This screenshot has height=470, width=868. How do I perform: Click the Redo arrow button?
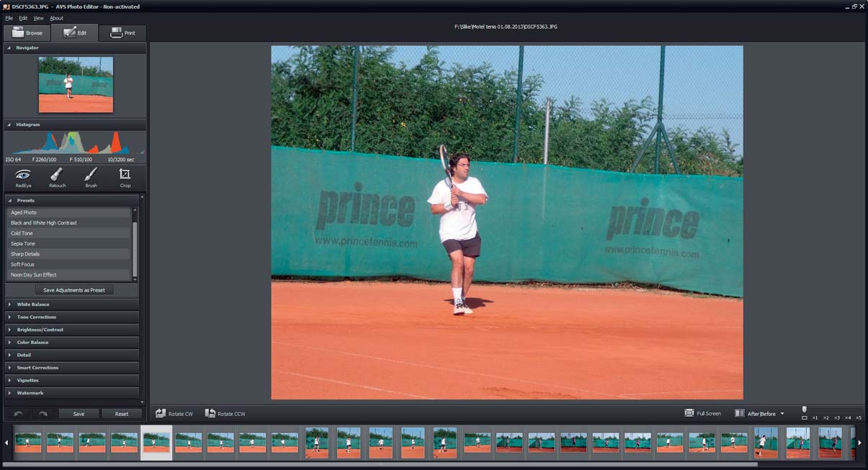43,414
